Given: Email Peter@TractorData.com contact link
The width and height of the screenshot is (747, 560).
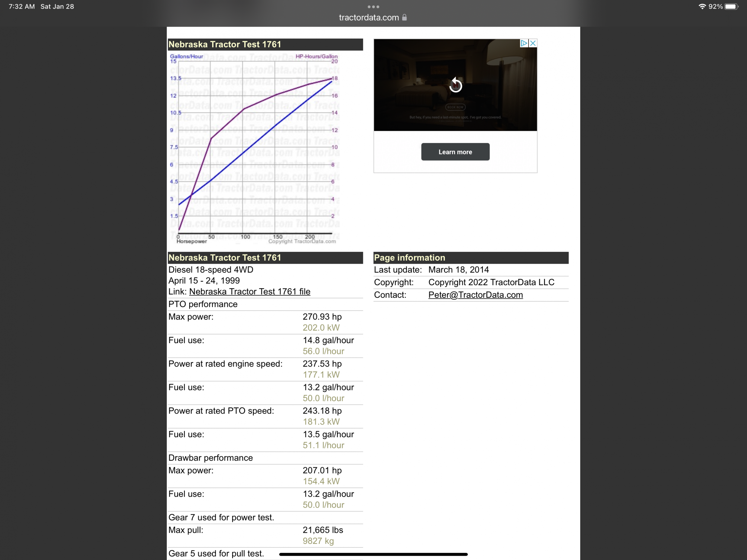Looking at the screenshot, I should tap(475, 295).
